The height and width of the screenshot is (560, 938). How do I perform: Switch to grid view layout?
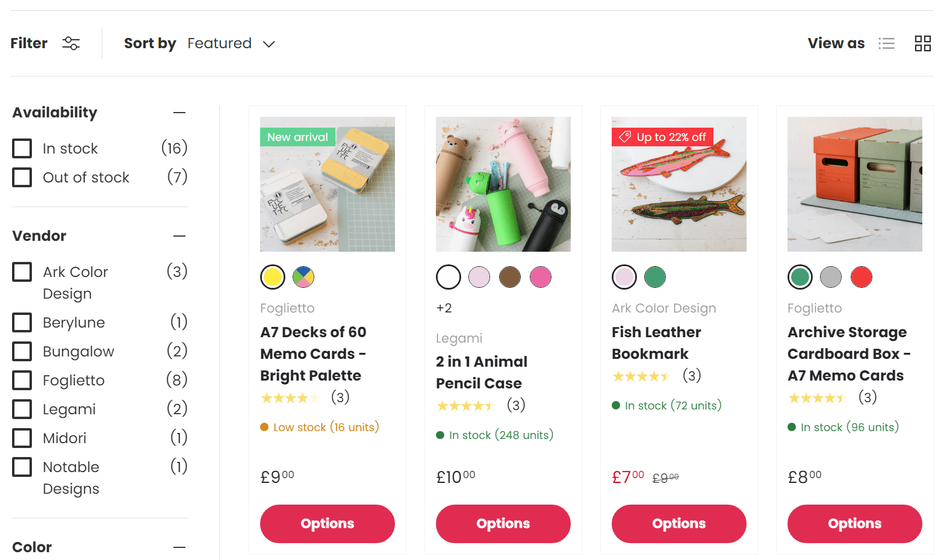(922, 43)
